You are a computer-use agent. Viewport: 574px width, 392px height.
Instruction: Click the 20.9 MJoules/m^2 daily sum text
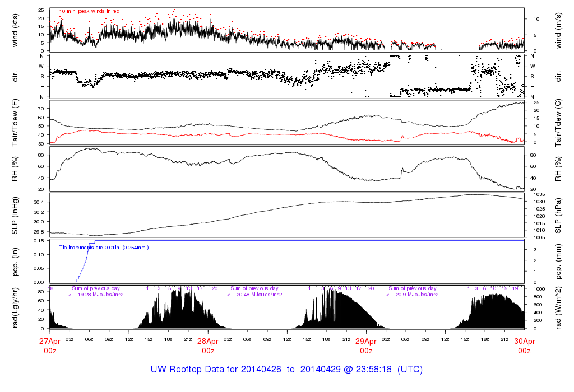coord(412,295)
